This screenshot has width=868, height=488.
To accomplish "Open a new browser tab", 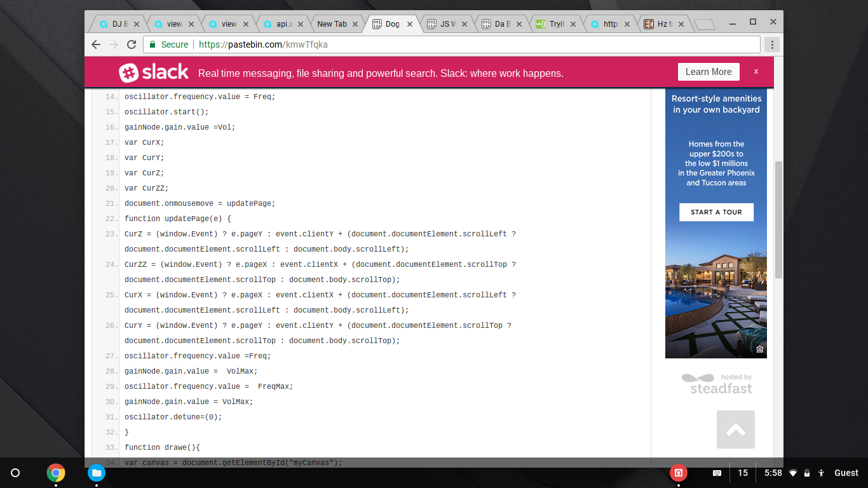I will click(705, 25).
